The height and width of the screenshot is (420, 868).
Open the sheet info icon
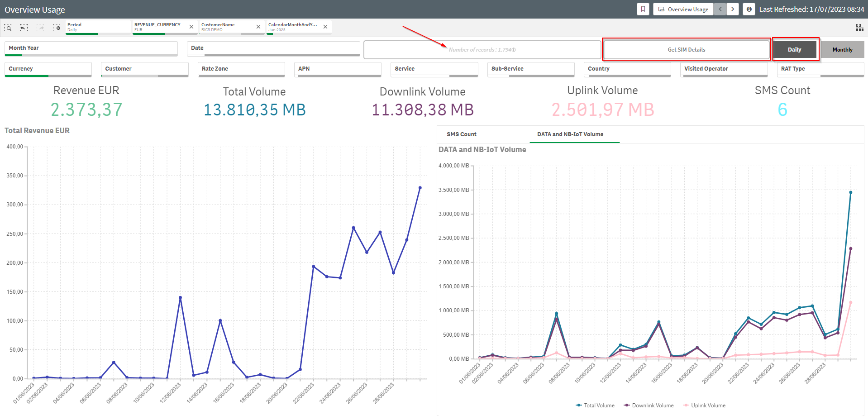(x=749, y=9)
